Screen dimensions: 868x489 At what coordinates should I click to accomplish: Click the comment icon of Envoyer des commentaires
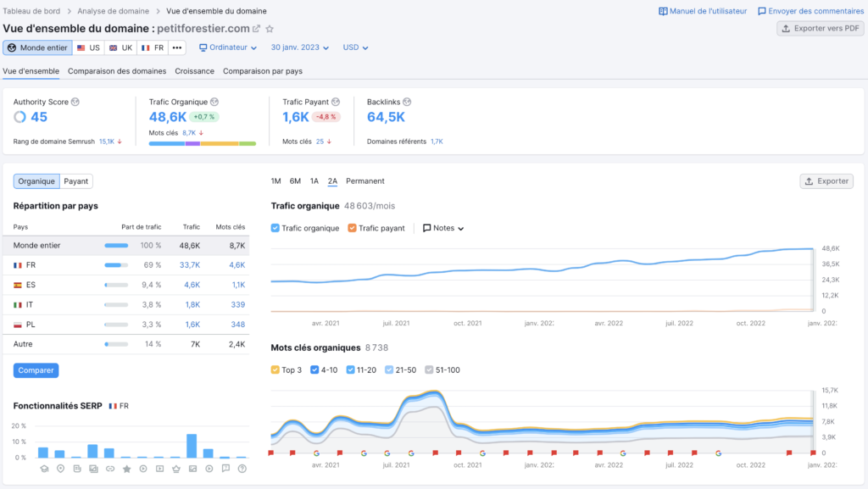tap(762, 11)
